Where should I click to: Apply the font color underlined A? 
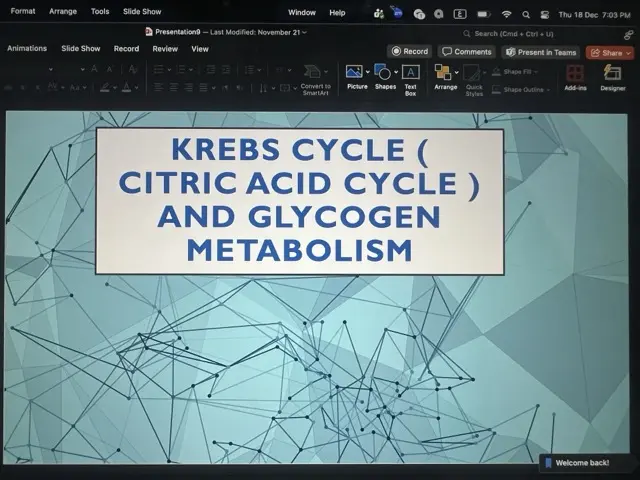click(127, 87)
